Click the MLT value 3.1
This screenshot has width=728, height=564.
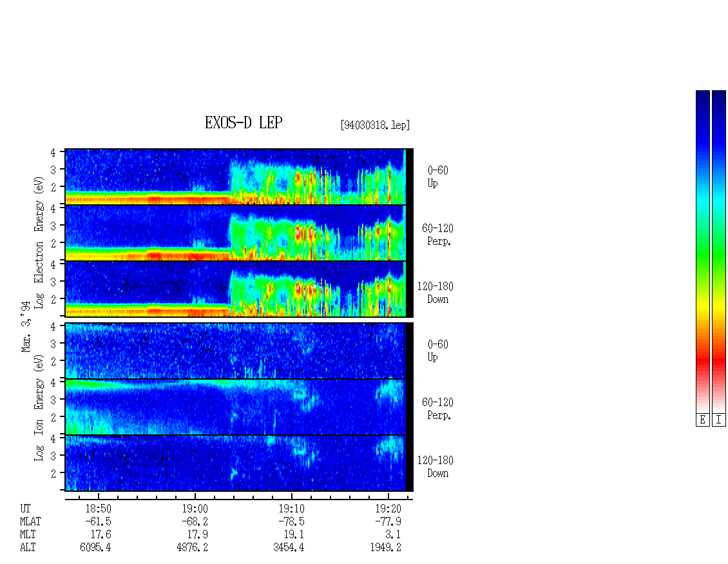pyautogui.click(x=393, y=534)
